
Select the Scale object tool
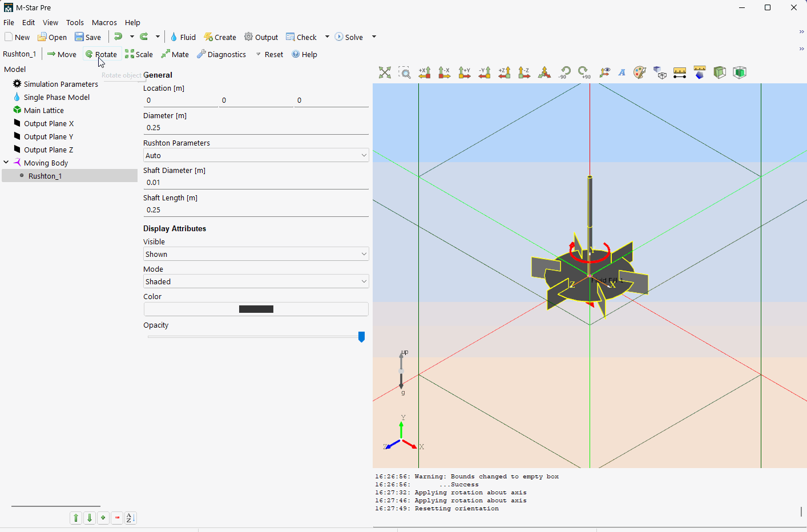point(139,54)
